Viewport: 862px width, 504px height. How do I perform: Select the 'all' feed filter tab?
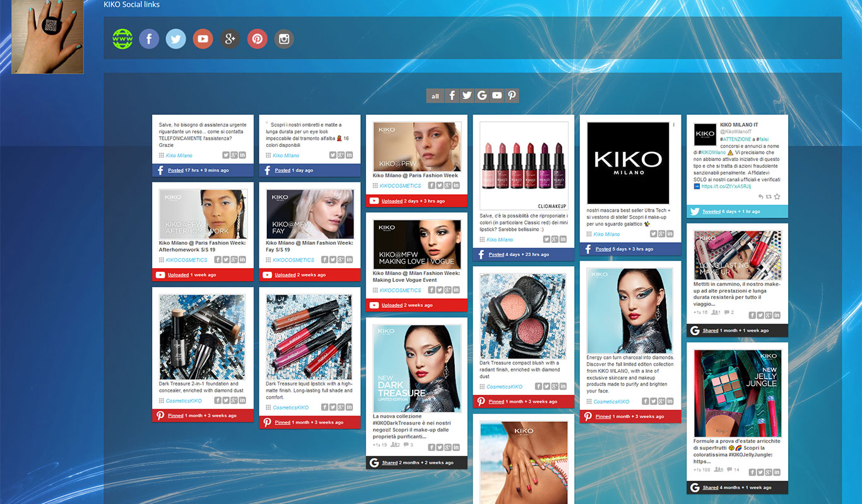(435, 96)
